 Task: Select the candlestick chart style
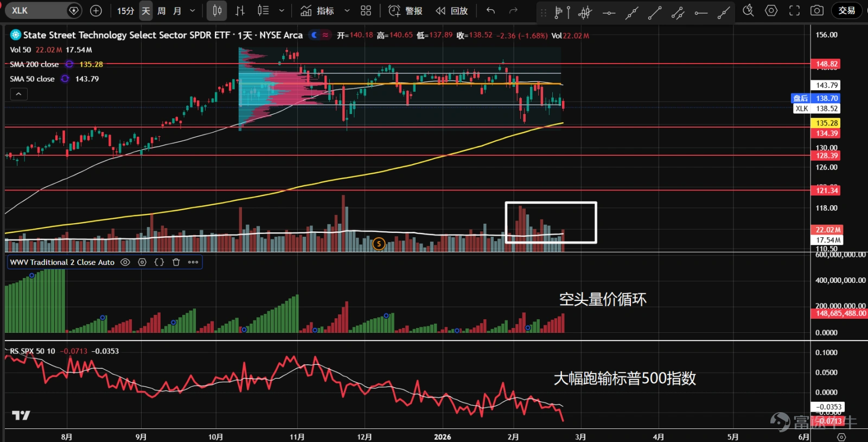217,11
